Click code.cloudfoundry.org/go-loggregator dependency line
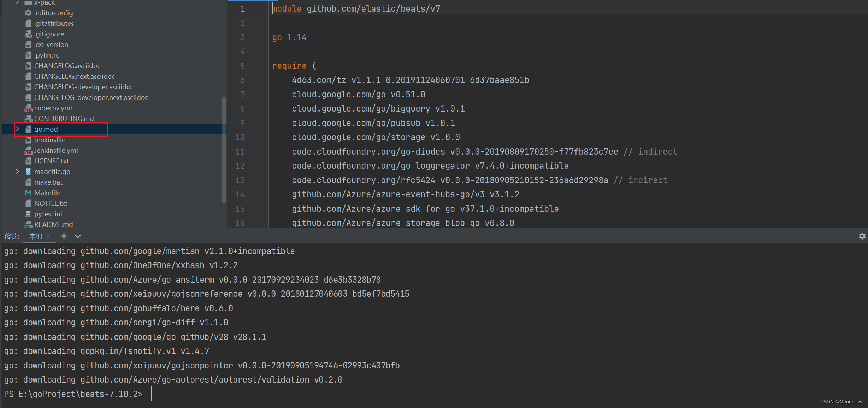868x408 pixels. point(430,166)
